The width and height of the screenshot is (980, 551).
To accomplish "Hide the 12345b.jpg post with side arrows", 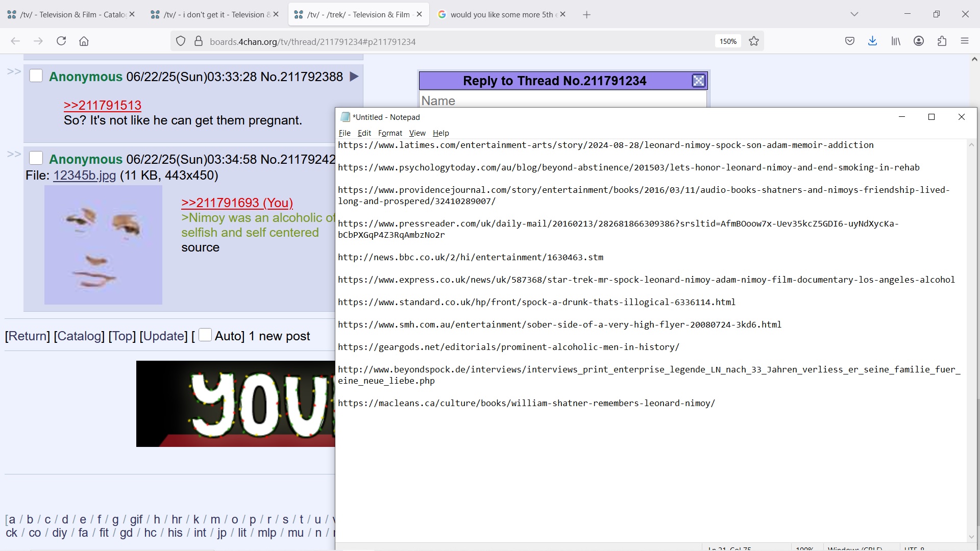I will (14, 154).
